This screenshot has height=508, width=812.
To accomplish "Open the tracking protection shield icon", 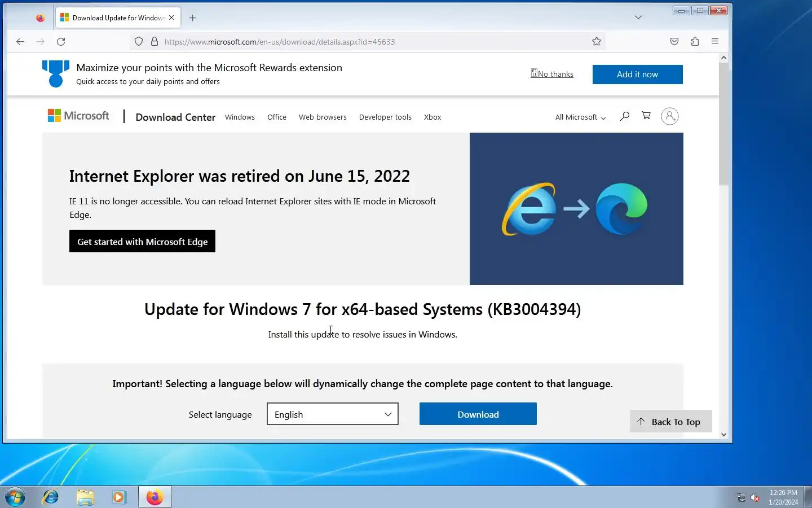I will click(139, 41).
